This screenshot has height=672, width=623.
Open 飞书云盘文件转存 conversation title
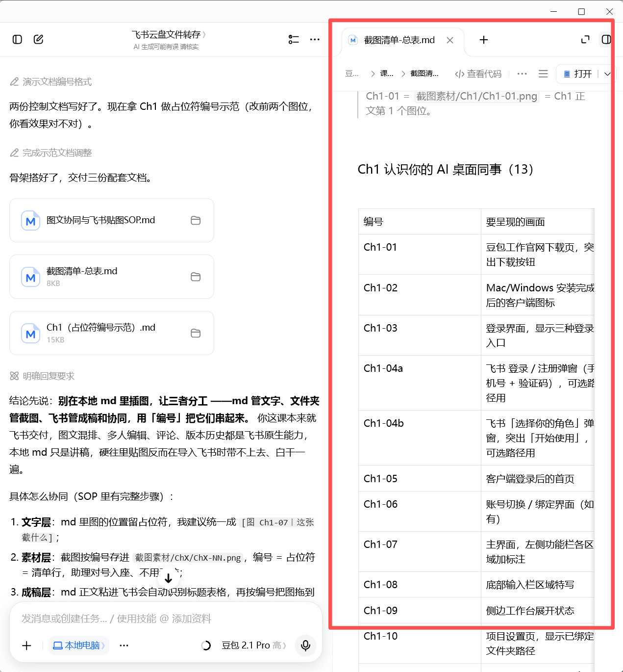pyautogui.click(x=169, y=34)
